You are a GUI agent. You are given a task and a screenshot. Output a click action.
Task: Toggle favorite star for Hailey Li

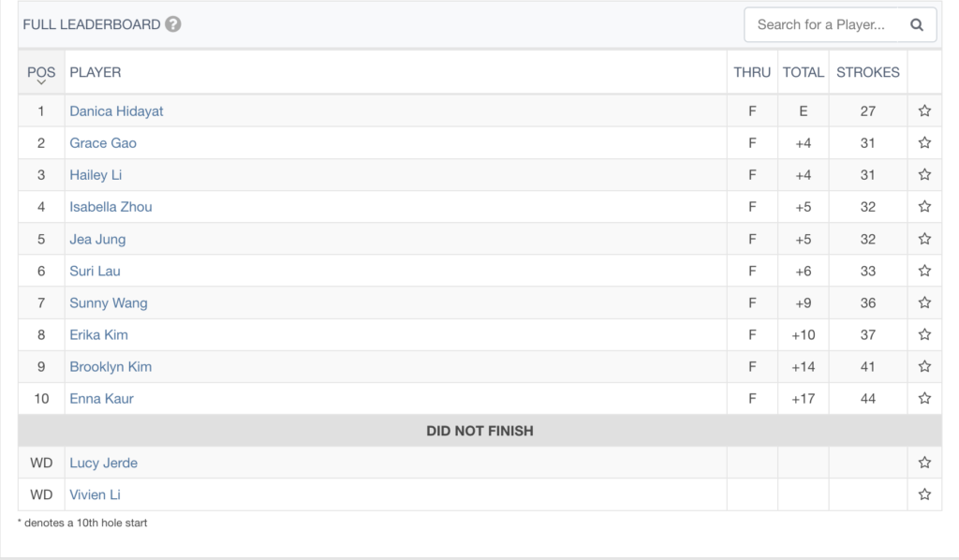point(924,174)
